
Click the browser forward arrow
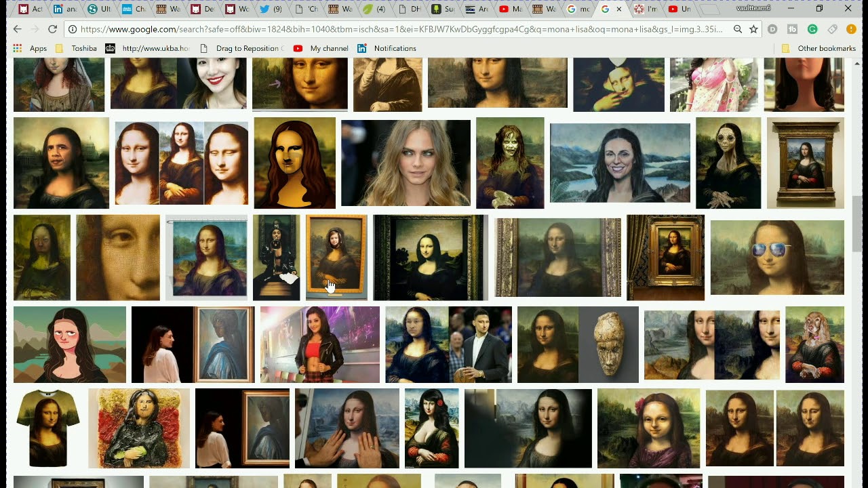pos(35,29)
